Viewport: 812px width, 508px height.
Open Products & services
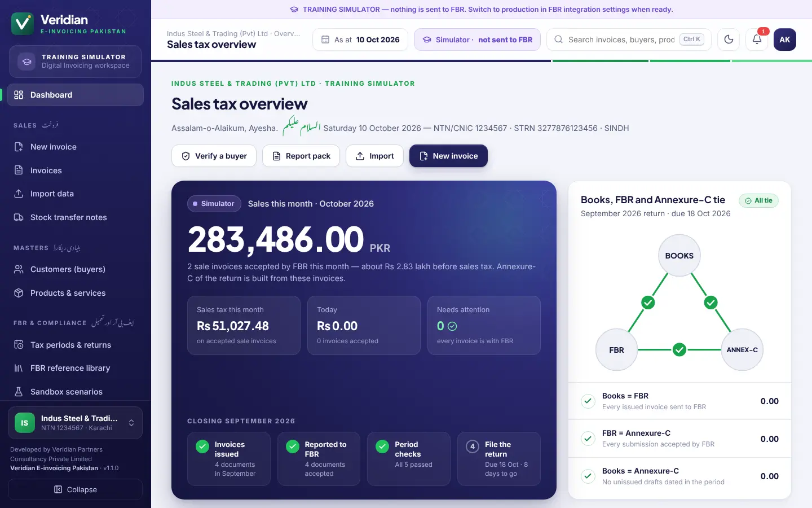tap(76, 293)
